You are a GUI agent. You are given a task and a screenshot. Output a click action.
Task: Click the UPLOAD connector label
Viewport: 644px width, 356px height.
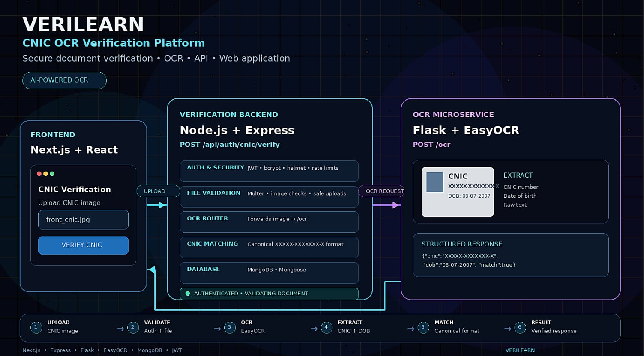[158, 191]
